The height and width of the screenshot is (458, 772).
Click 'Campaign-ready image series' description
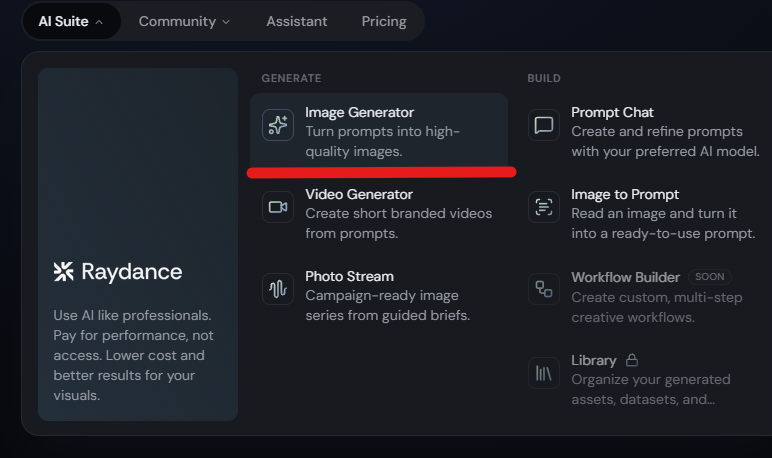[388, 305]
